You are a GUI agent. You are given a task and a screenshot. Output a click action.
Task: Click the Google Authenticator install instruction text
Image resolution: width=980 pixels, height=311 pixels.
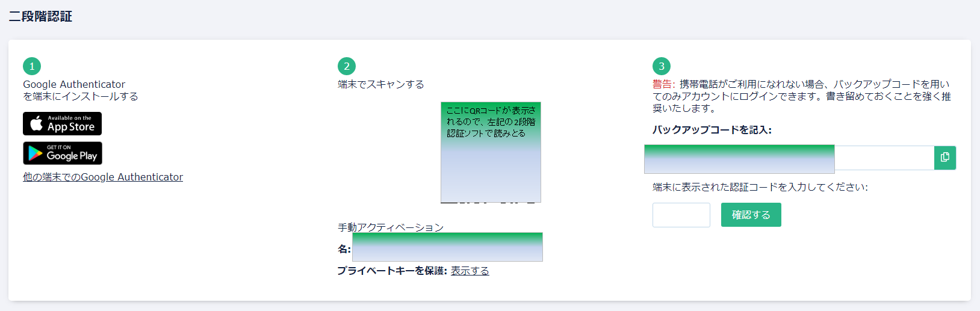pos(80,90)
